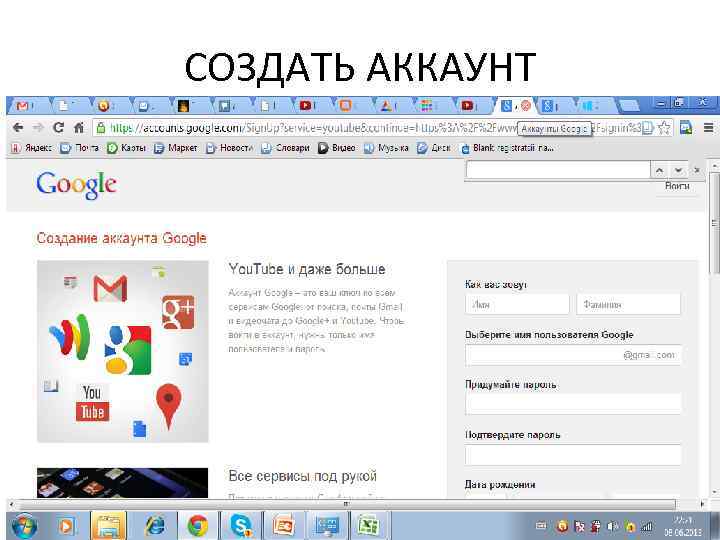Jump to the next find result arrow
720x540 pixels.
pos(678,170)
